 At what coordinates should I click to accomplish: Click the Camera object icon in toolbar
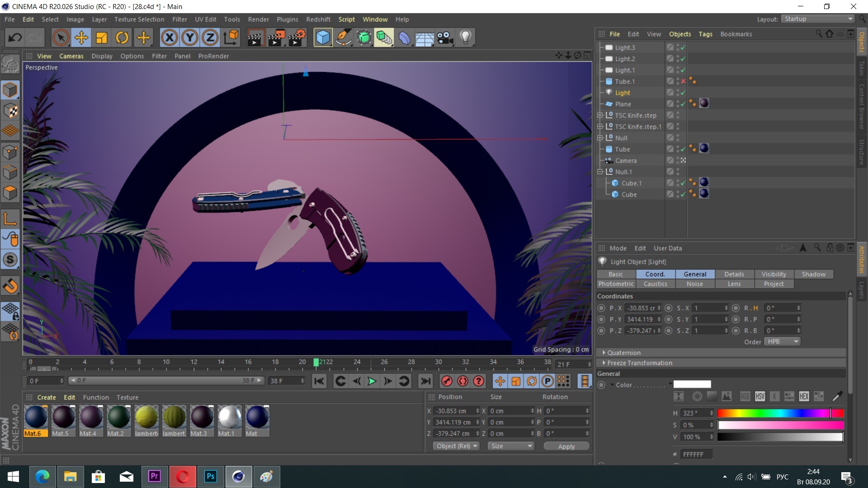pos(445,38)
